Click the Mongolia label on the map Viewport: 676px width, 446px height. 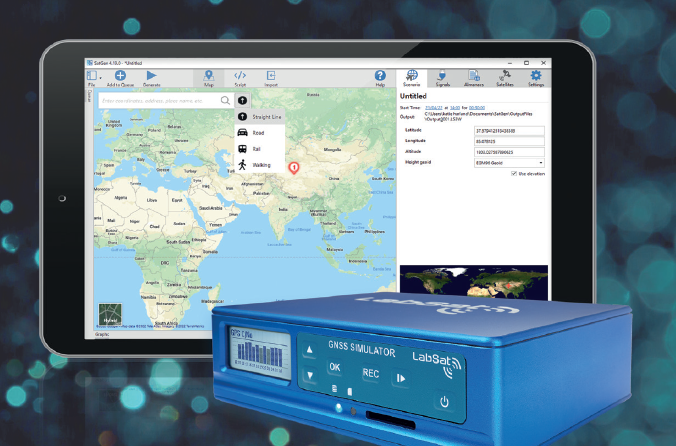[x=332, y=150]
